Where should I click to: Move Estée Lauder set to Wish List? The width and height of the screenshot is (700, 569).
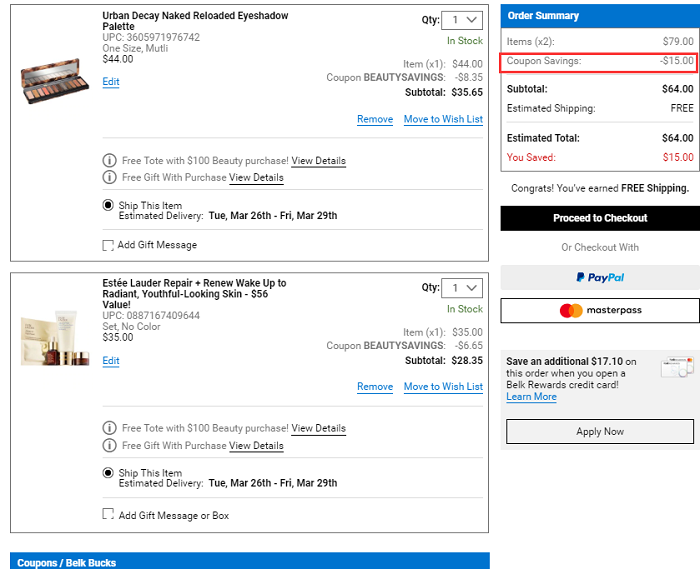coord(443,387)
